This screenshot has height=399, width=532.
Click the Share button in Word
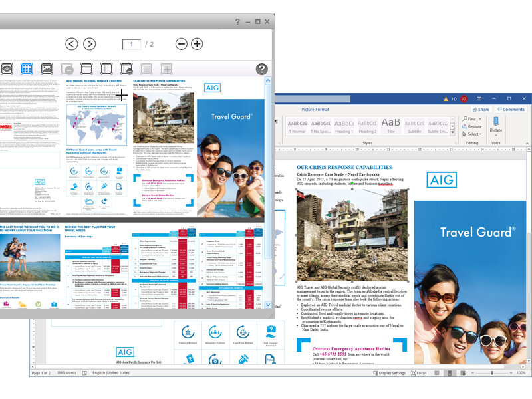click(481, 110)
